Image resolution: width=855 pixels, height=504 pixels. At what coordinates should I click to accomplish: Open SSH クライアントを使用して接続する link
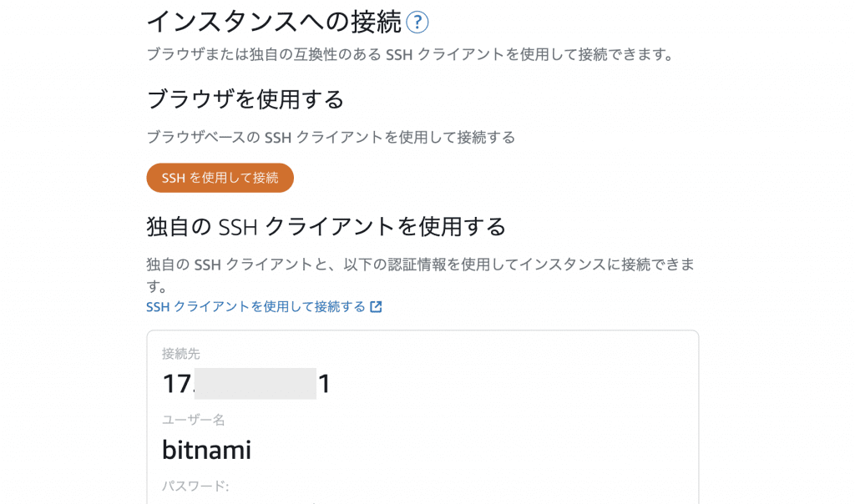coord(255,307)
